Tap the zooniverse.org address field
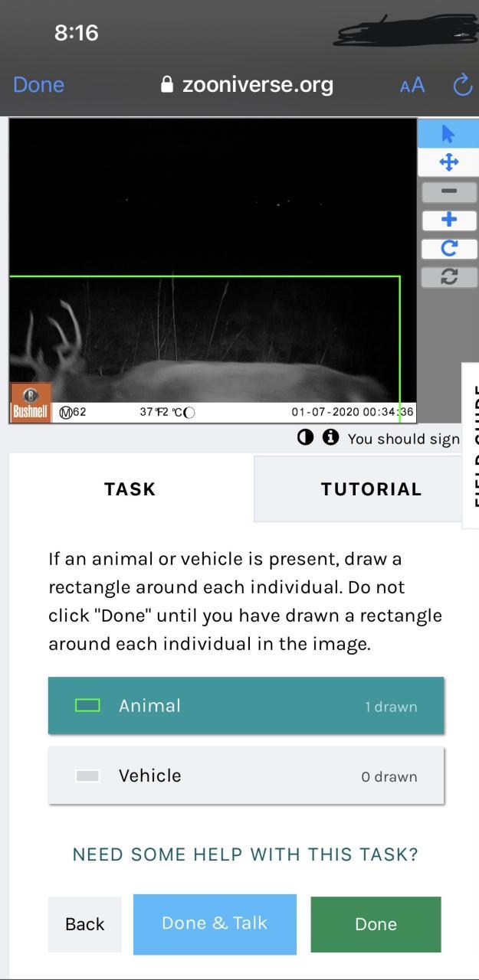This screenshot has height=980, width=479. pos(247,85)
